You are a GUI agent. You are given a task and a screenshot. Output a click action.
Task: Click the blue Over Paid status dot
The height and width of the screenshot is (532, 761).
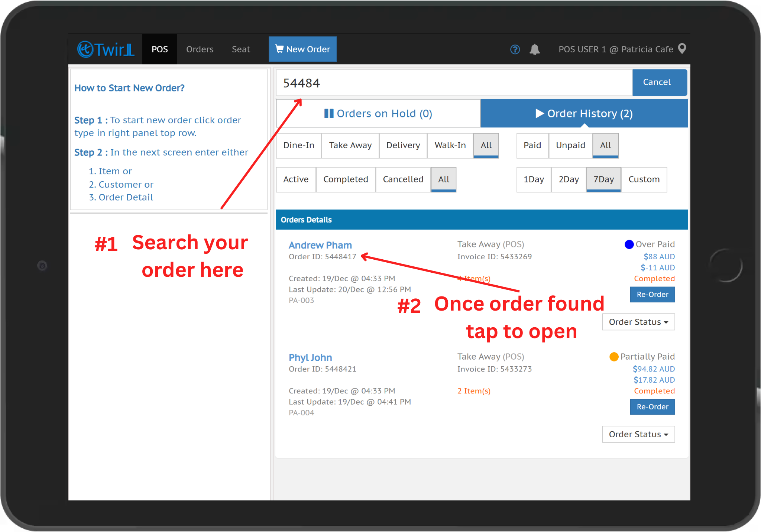tap(629, 244)
